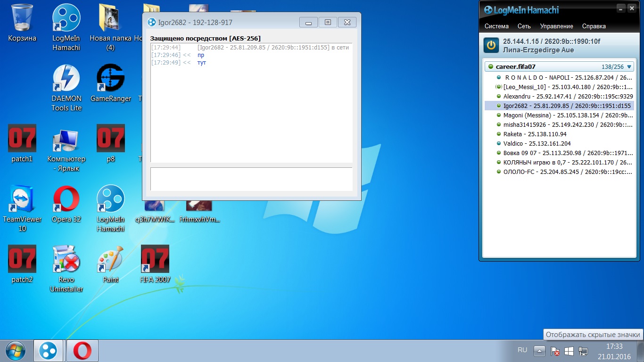This screenshot has height=362, width=644.
Task: Select the career.fifa07 network header
Action: 559,67
